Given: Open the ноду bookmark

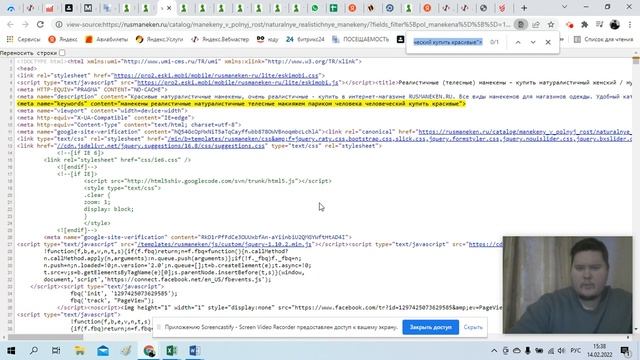Looking at the screenshot, I should coord(267,39).
